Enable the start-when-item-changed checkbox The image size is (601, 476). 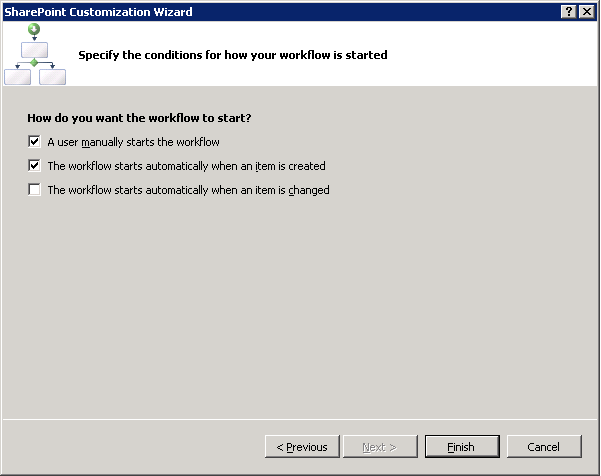35,190
